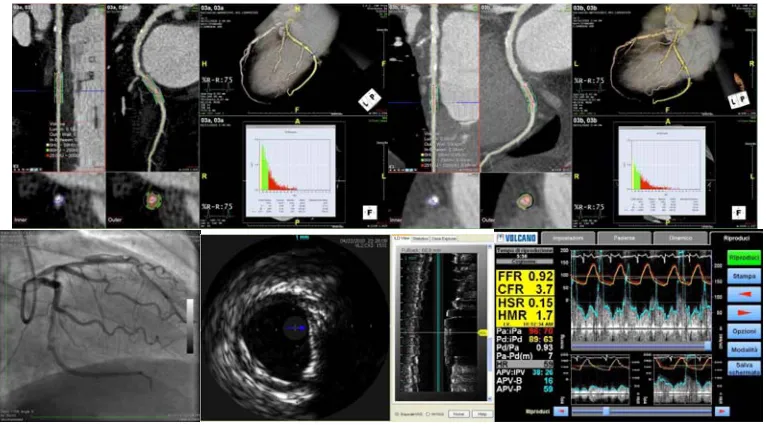Click the L P orientation cube in the 03a 3D view
This screenshot has width=766, height=426.
pos(369,100)
